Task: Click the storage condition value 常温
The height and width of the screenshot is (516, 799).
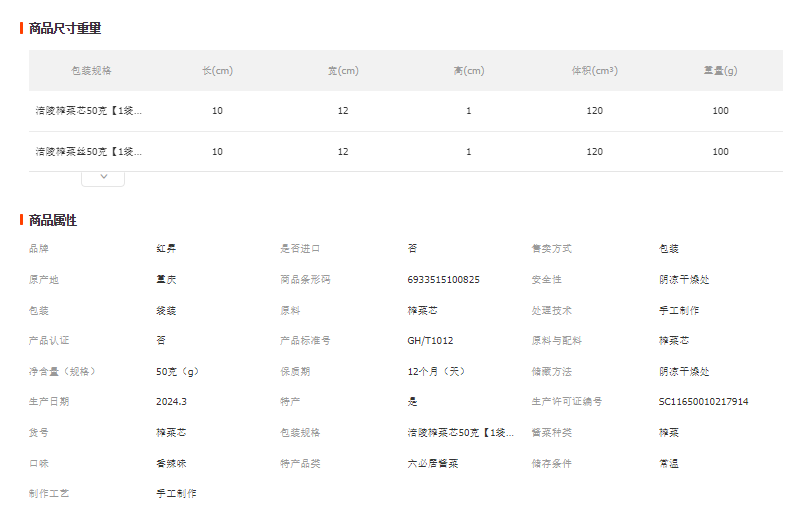Action: coord(668,463)
